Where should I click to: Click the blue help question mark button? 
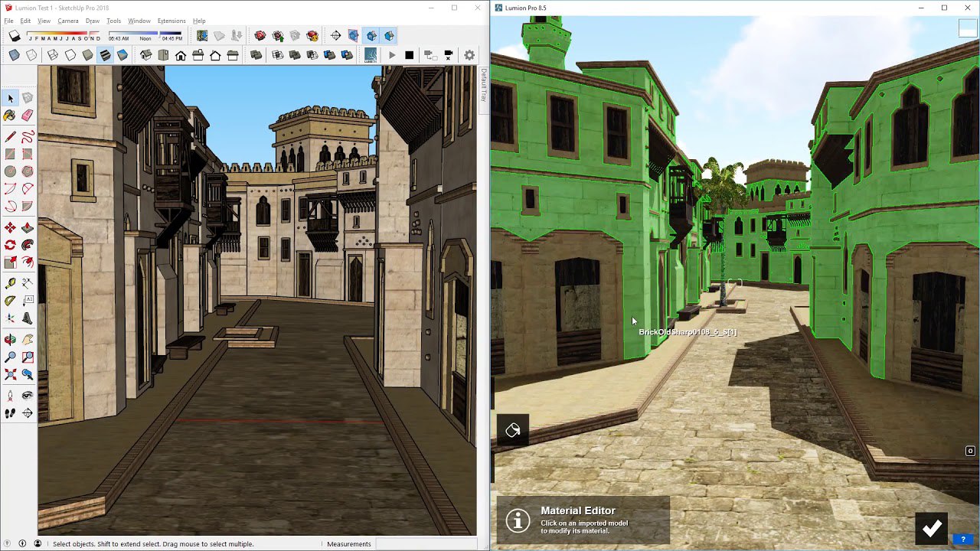point(963,540)
